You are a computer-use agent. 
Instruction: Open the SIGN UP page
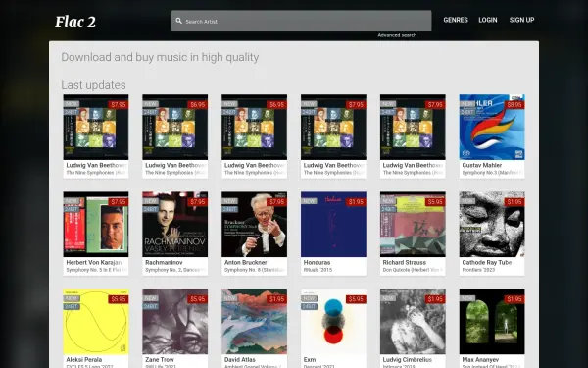tap(521, 20)
